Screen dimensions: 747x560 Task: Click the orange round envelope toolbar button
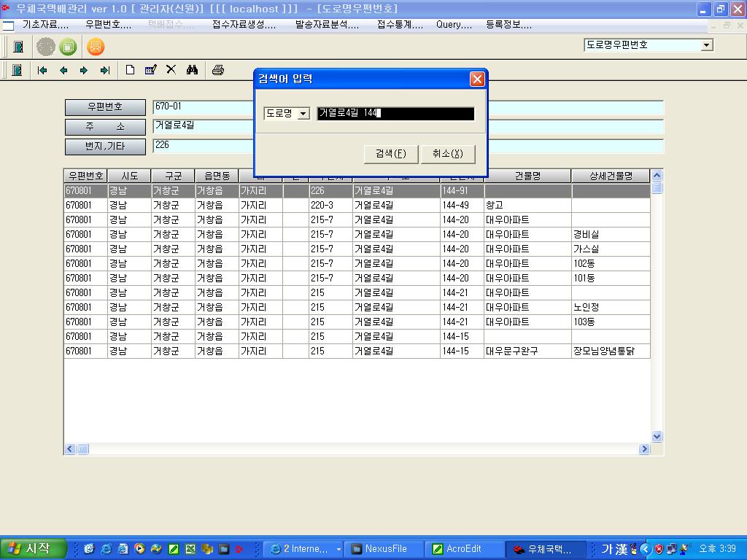96,47
